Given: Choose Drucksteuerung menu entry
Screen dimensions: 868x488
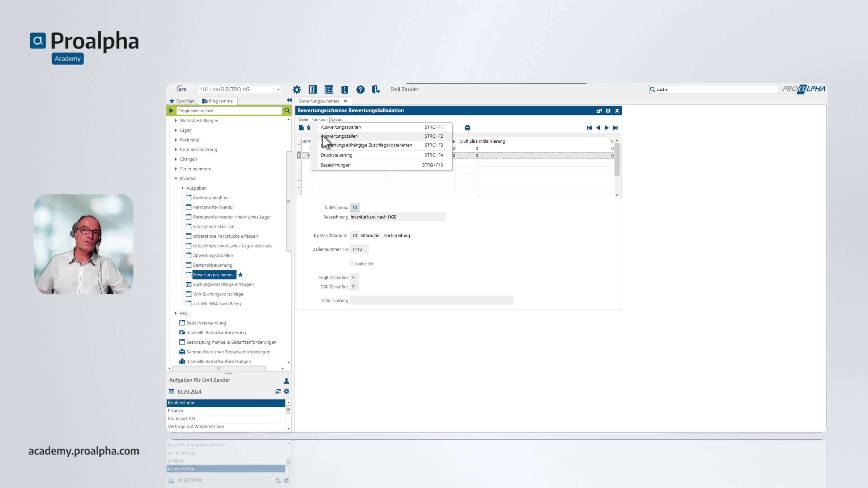Looking at the screenshot, I should click(336, 155).
